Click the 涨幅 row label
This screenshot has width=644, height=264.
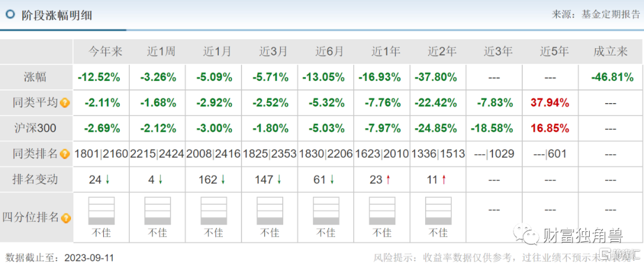[x=35, y=77]
